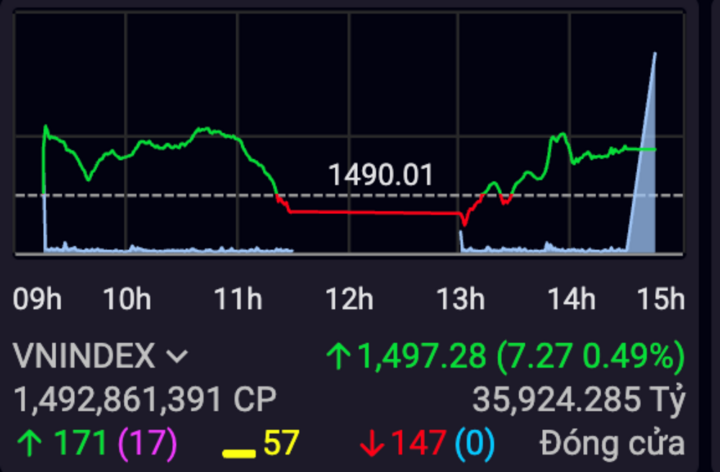Viewport: 720px width, 472px height.
Task: Open the VNINDEX index dropdown chevron
Action: click(177, 357)
